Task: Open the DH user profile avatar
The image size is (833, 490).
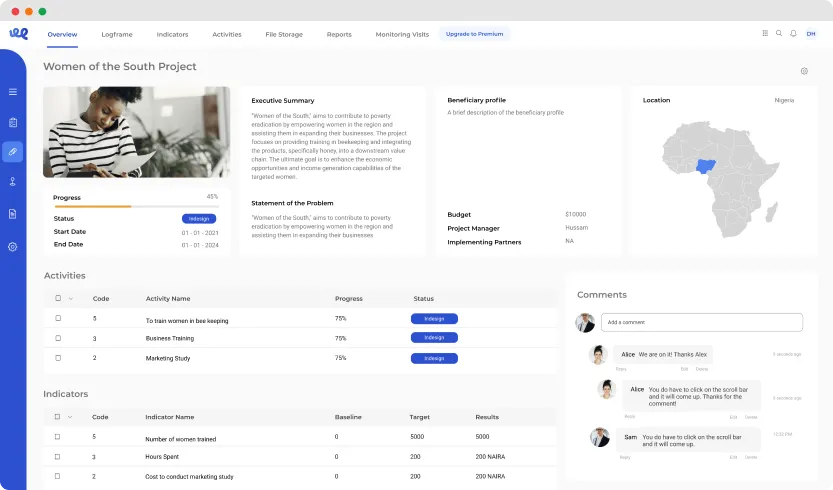Action: (811, 33)
